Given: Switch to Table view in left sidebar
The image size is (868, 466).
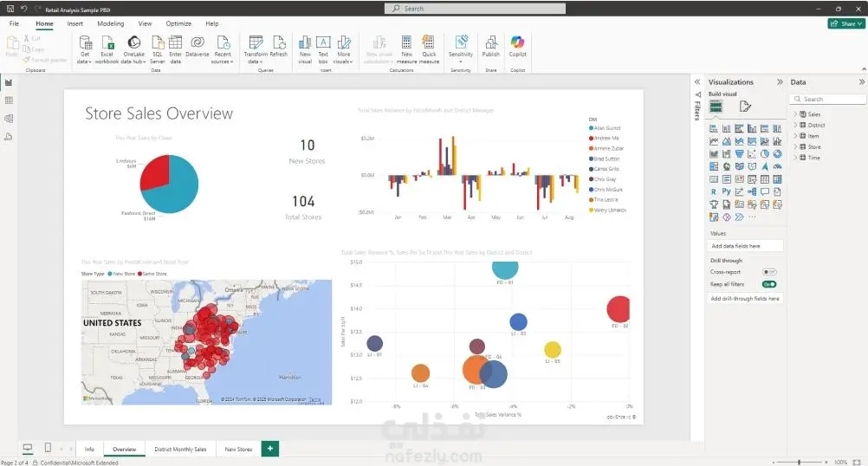Looking at the screenshot, I should [x=9, y=100].
